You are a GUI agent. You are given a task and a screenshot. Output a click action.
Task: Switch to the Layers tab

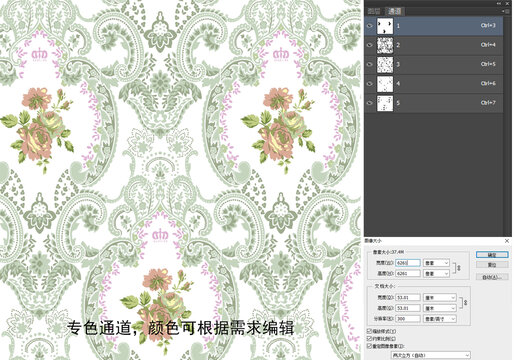click(374, 11)
